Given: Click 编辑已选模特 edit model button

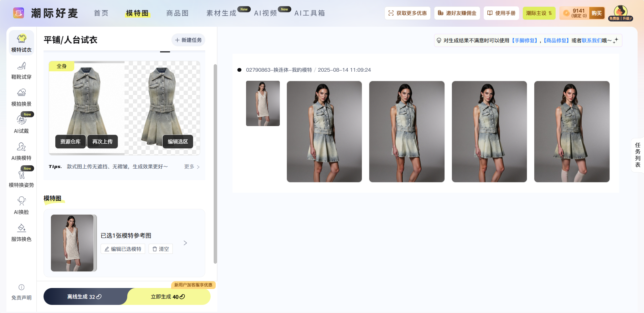Looking at the screenshot, I should pos(123,249).
